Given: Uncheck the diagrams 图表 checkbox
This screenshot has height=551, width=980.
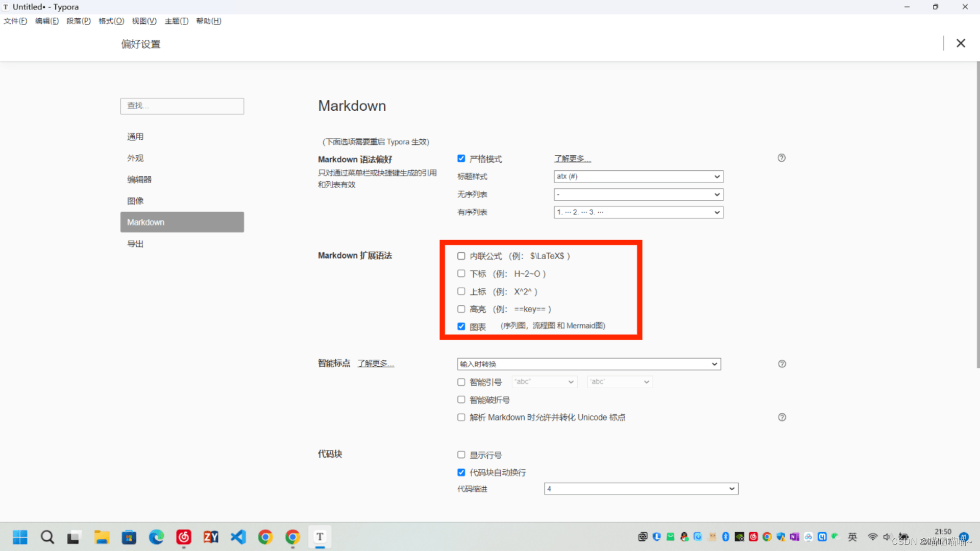Looking at the screenshot, I should coord(461,327).
